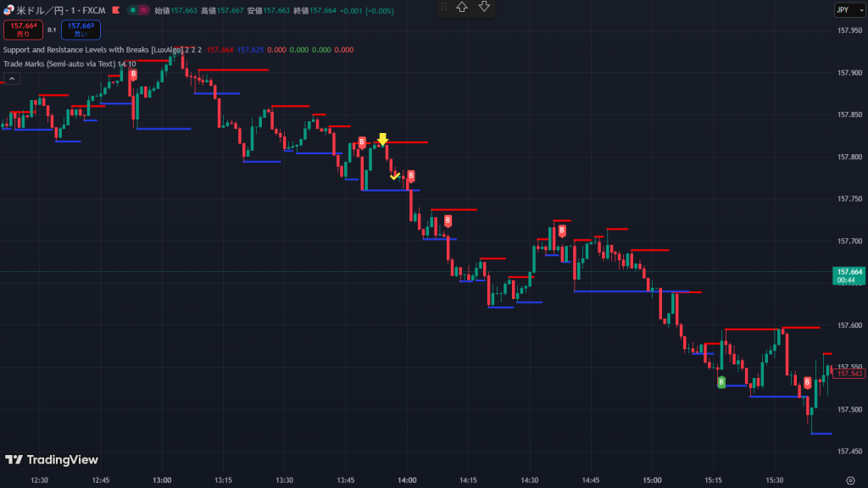Image resolution: width=868 pixels, height=488 pixels.
Task: Click the yellow checkmark marker on chart
Action: (394, 175)
